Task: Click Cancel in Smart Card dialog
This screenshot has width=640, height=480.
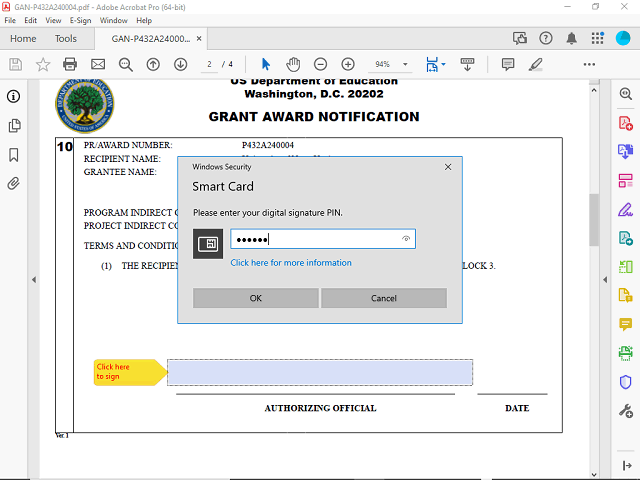Action: pos(384,298)
